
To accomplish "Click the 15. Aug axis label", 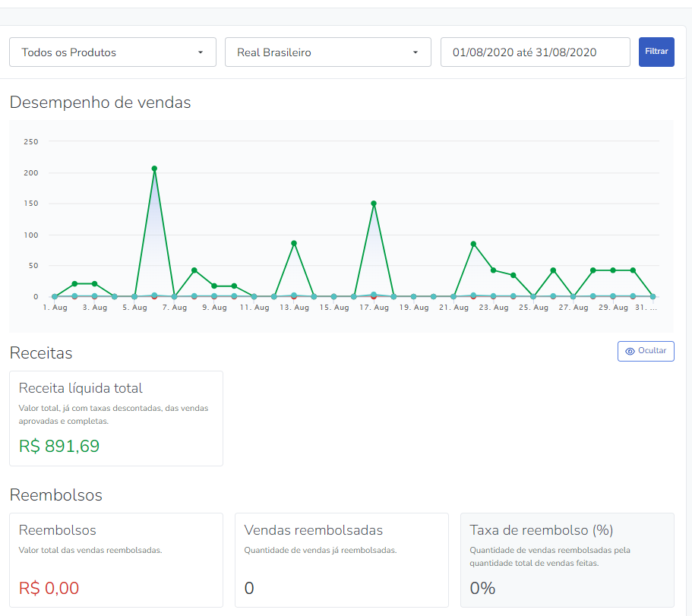I will pos(334,308).
